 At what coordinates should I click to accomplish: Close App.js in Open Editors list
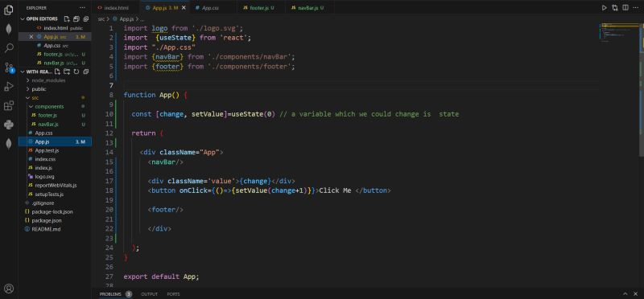click(x=31, y=37)
